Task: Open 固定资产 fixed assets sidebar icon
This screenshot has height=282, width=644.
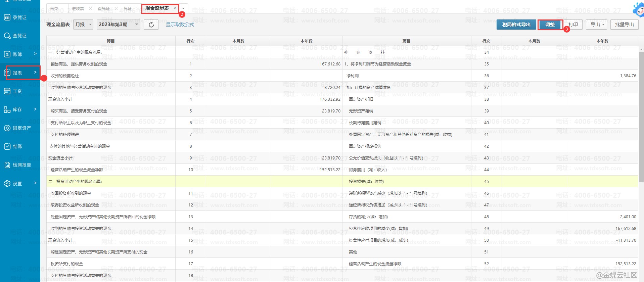Action: 7,128
